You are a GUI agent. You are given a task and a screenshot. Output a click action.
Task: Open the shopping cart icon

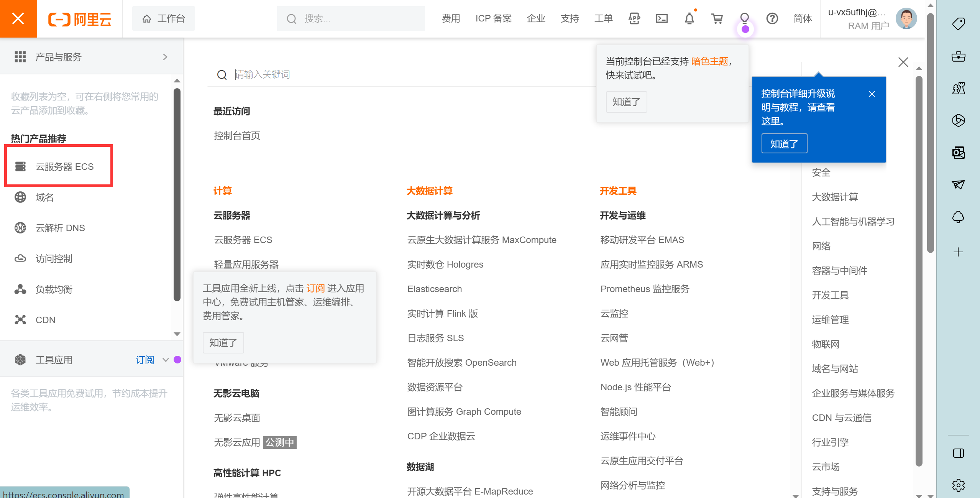pos(717,18)
